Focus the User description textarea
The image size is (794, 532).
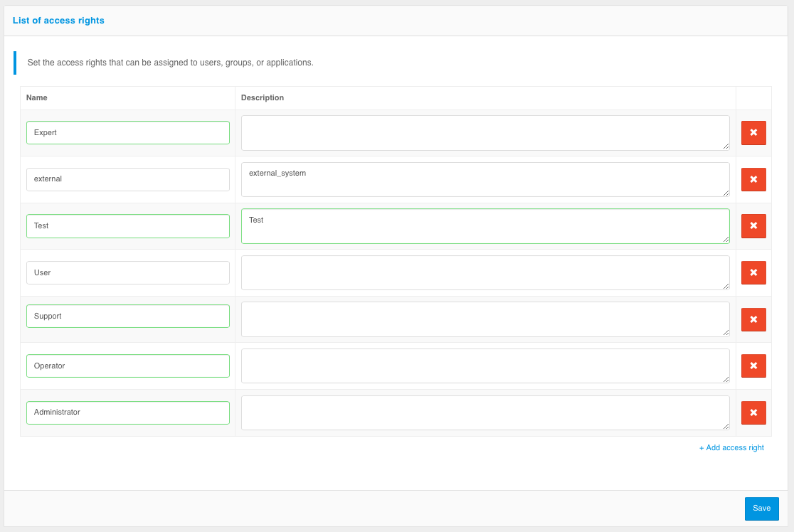485,272
